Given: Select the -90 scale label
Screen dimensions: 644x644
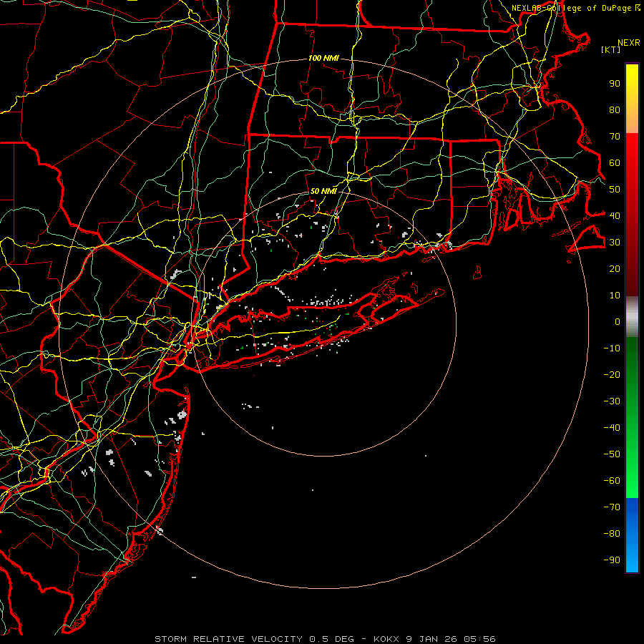Looking at the screenshot, I should [x=612, y=560].
